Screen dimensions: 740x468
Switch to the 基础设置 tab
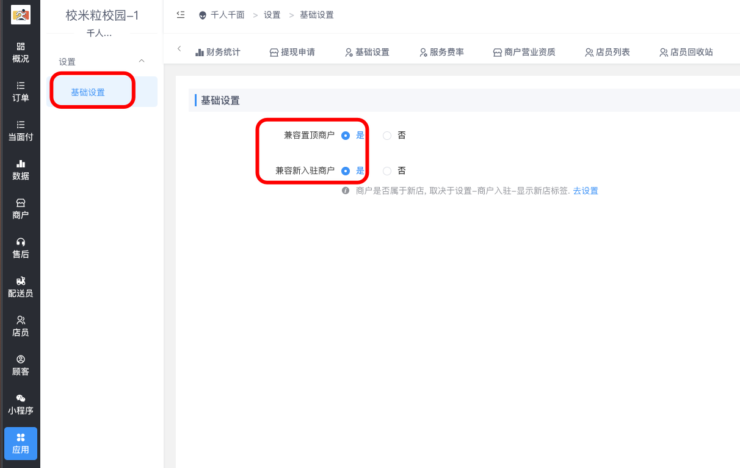[x=367, y=52]
